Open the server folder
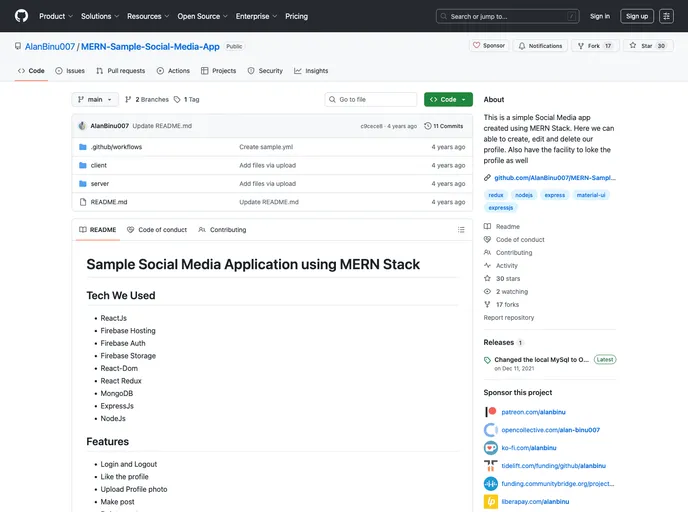688x512 pixels. (x=100, y=184)
